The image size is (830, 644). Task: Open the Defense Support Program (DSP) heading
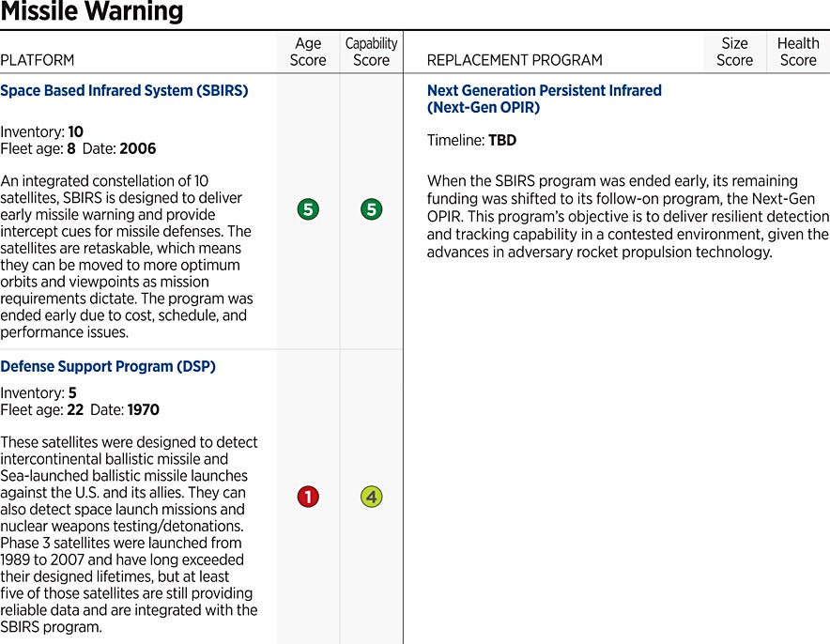[108, 366]
